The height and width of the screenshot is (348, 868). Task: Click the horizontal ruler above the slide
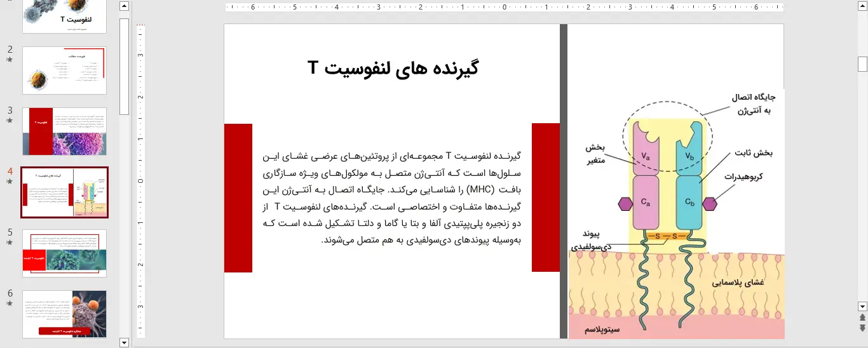pyautogui.click(x=505, y=8)
